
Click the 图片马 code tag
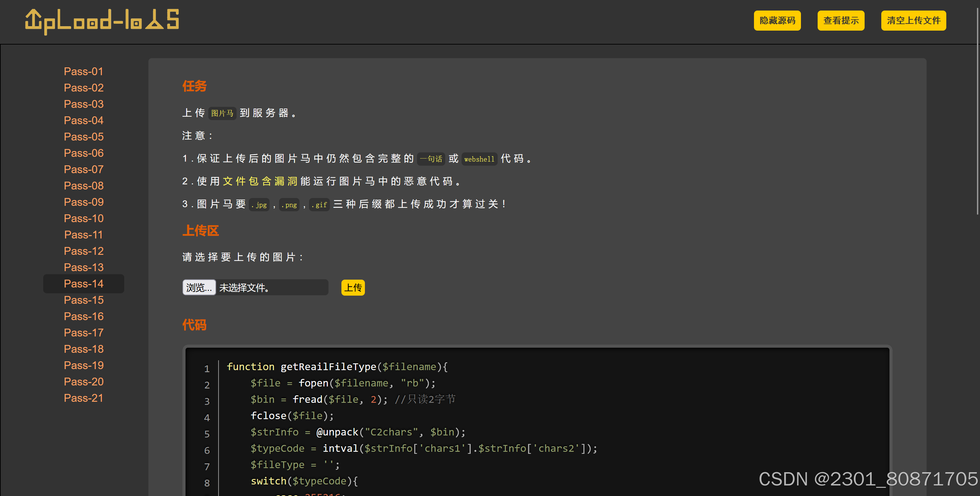(222, 113)
